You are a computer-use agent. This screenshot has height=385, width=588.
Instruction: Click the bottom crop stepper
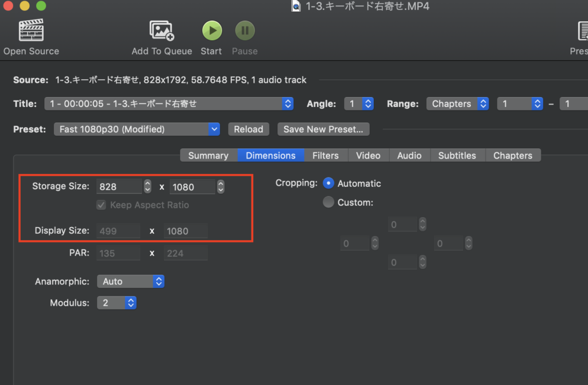pos(423,262)
